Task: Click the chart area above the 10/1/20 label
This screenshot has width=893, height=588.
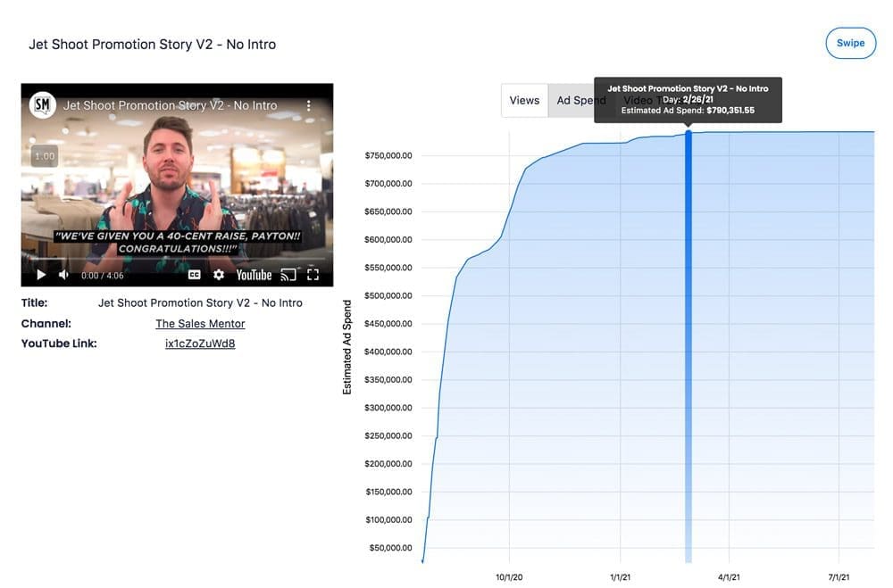Action: coord(510,357)
